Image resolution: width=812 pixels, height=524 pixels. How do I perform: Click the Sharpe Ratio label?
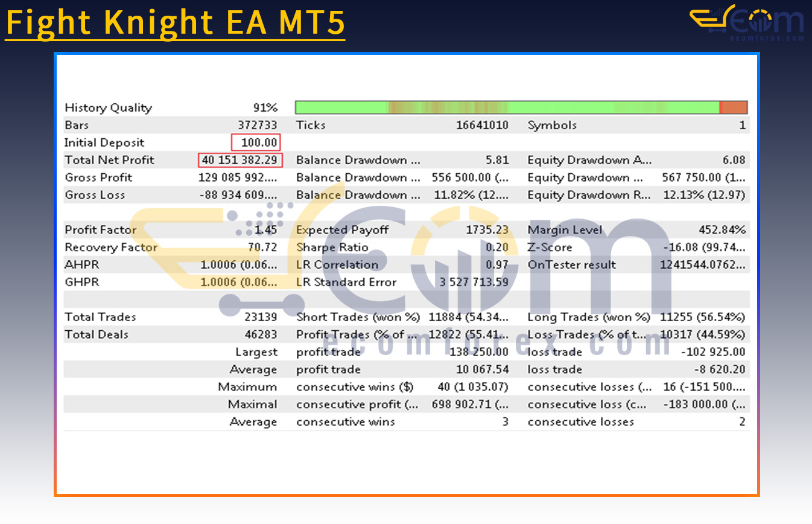point(332,248)
